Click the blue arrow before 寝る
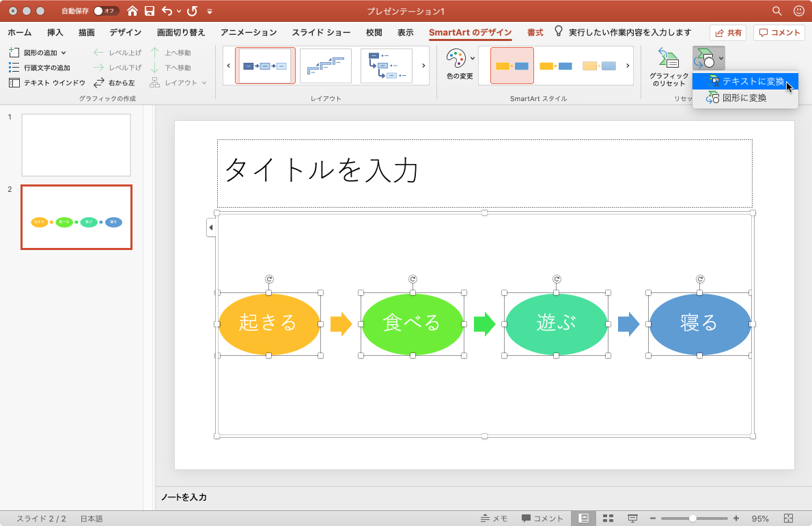The image size is (812, 526). [628, 324]
